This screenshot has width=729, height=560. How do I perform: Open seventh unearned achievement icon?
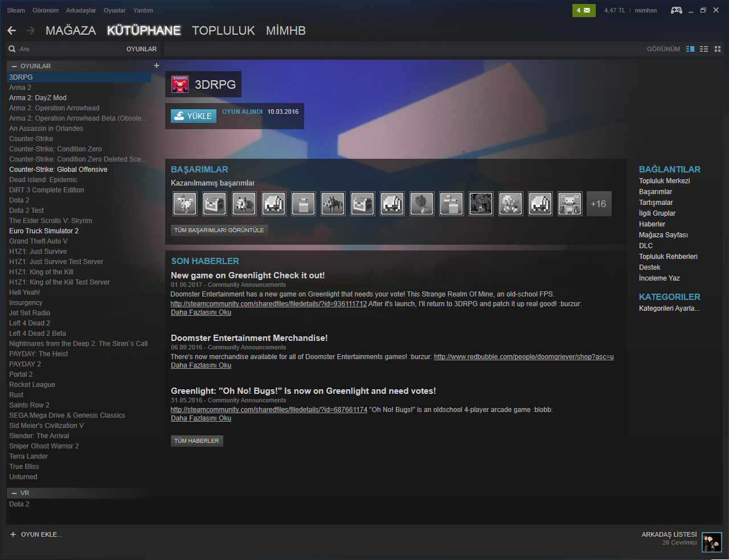pyautogui.click(x=362, y=204)
